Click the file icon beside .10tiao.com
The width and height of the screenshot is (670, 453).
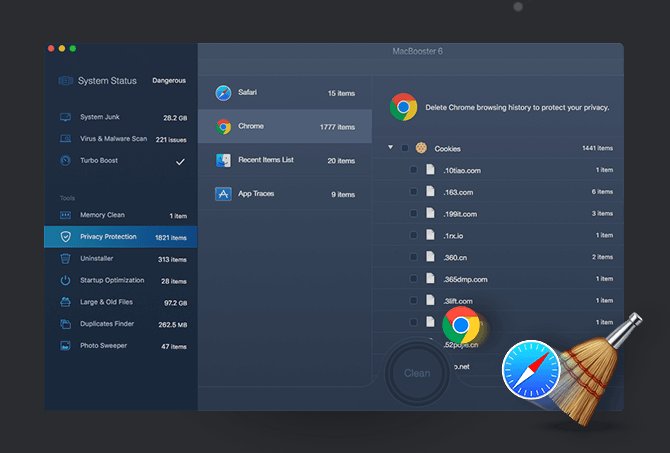point(430,170)
